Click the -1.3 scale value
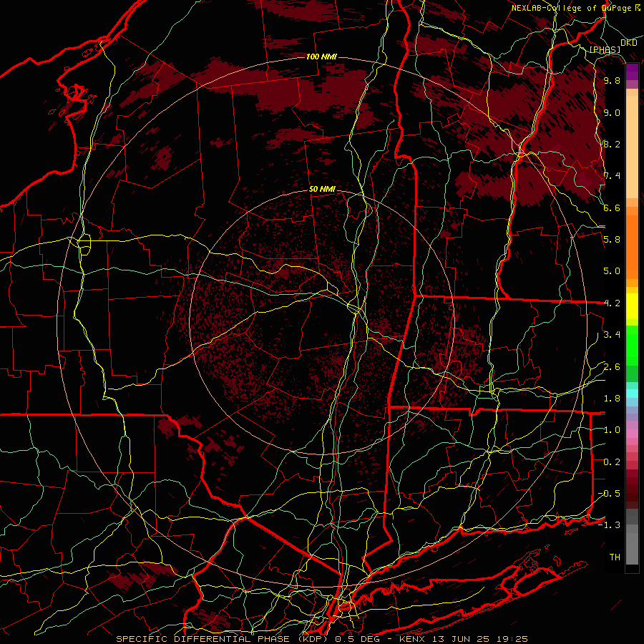 click(x=610, y=525)
